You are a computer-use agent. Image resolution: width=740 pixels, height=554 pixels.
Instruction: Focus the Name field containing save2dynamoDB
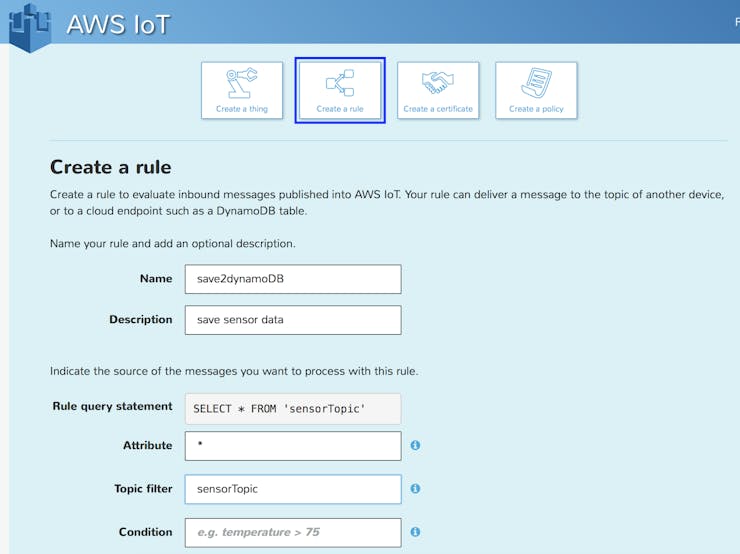293,279
